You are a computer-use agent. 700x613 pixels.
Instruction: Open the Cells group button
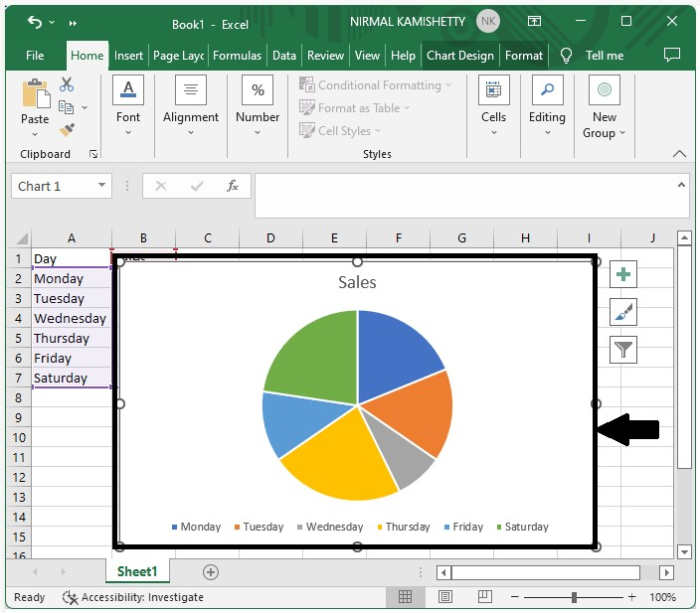coord(493,106)
